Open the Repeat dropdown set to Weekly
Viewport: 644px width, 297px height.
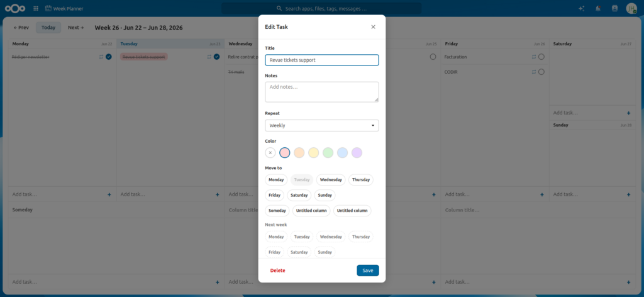pyautogui.click(x=322, y=125)
